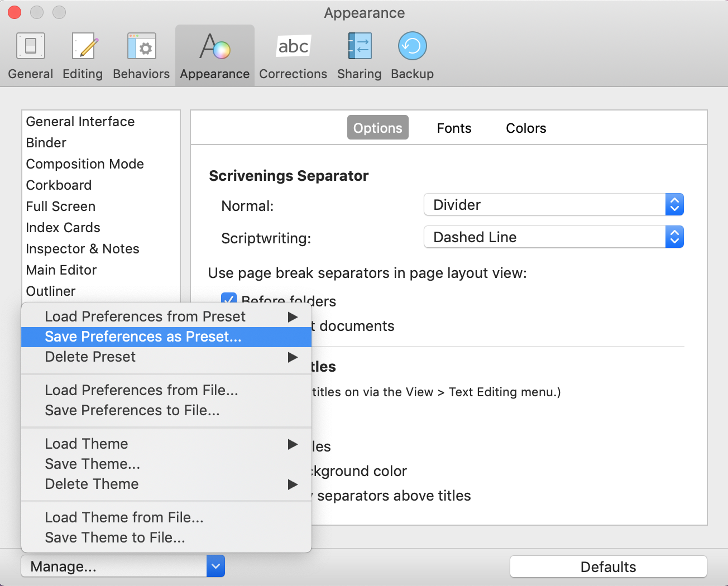This screenshot has width=728, height=586.
Task: Close the Appearance preferences window
Action: point(15,12)
